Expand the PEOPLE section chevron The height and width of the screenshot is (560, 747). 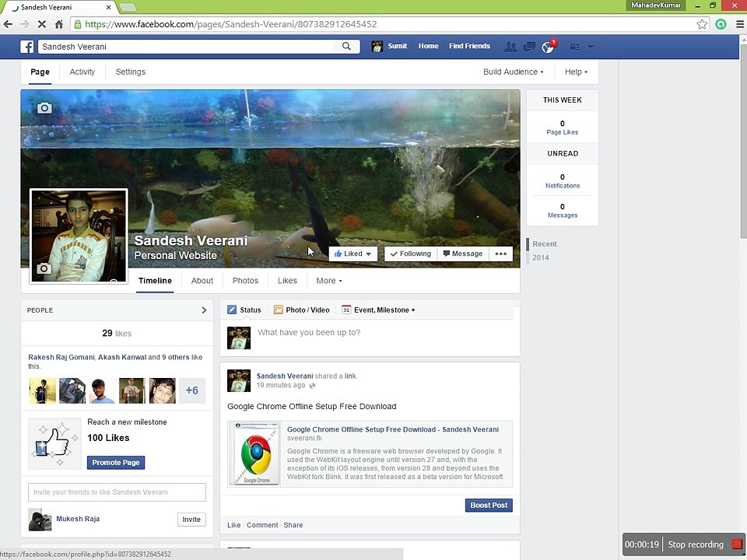[204, 310]
